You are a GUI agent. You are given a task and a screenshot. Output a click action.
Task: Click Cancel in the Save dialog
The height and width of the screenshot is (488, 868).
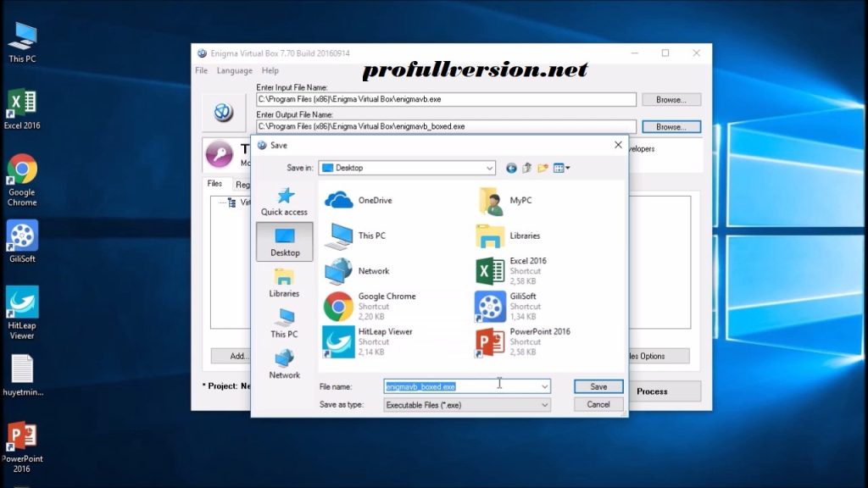pos(598,405)
